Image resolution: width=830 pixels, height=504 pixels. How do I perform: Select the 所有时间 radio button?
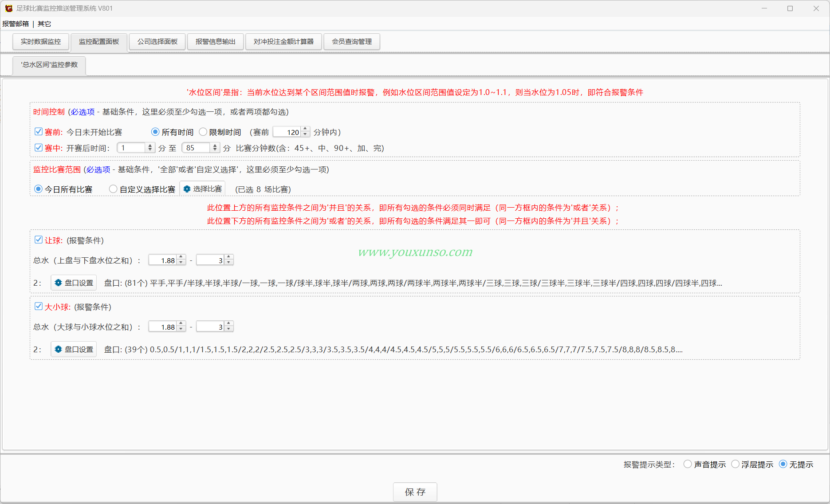[x=155, y=132]
